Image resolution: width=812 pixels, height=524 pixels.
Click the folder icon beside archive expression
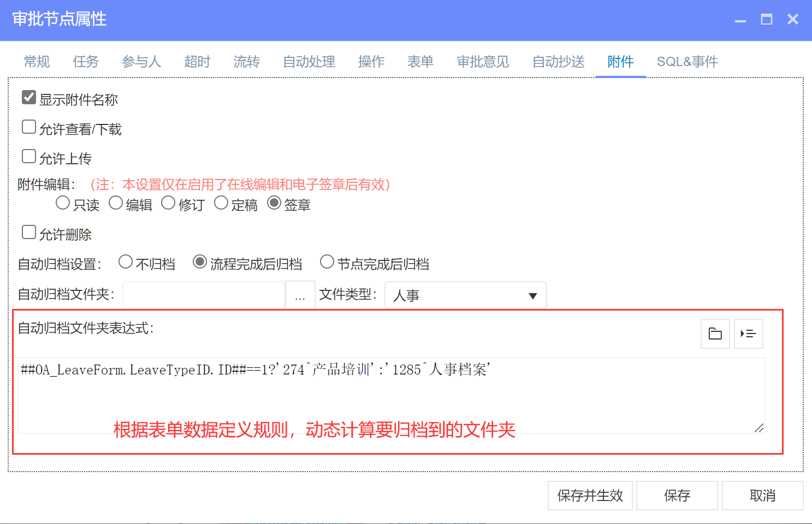715,334
